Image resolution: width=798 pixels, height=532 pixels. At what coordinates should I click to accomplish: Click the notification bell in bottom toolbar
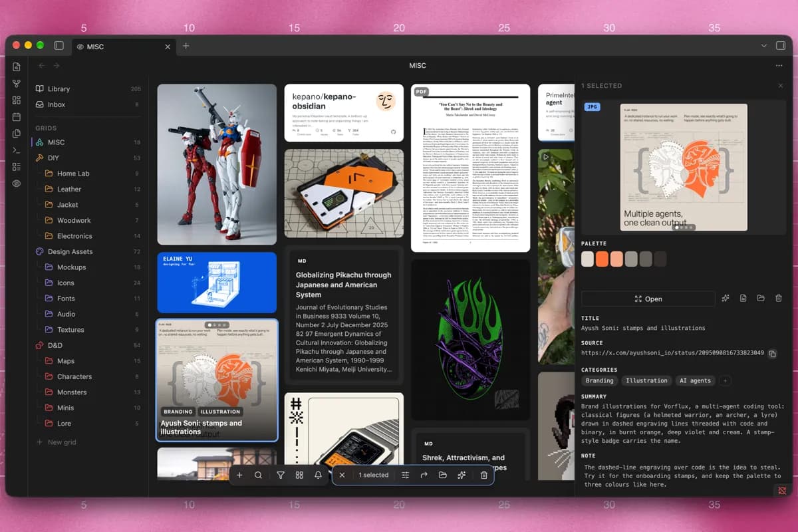point(318,475)
